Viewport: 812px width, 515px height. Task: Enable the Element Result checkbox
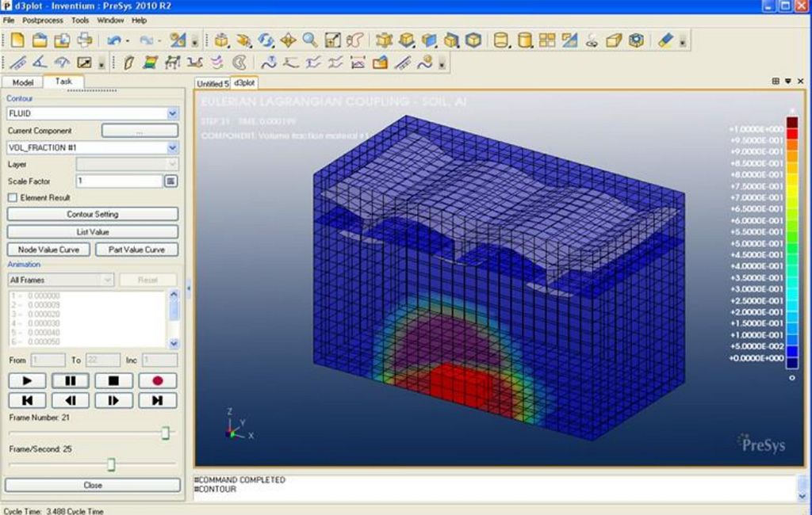click(x=13, y=197)
